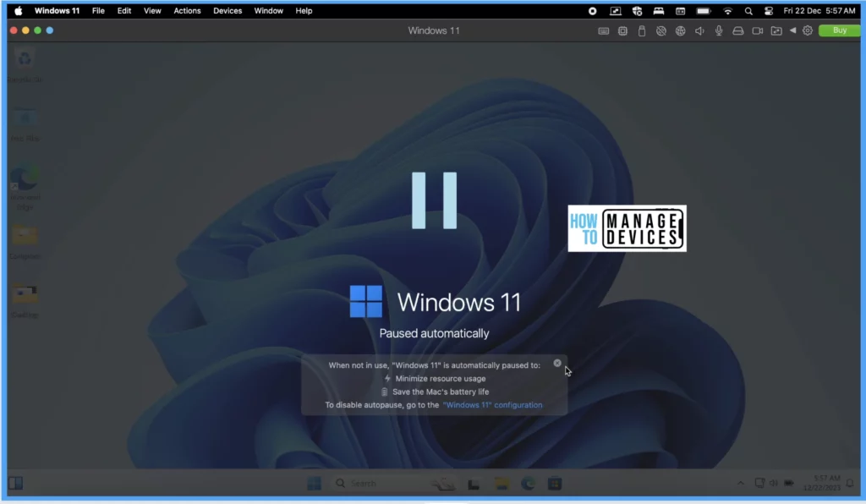Open the Apple menu
This screenshot has width=866, height=504.
[x=19, y=10]
